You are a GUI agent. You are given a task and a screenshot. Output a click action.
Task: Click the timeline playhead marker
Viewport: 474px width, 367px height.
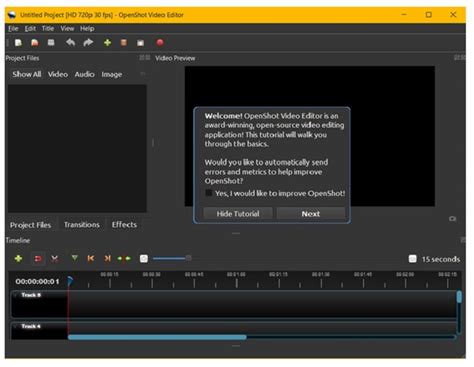70,281
